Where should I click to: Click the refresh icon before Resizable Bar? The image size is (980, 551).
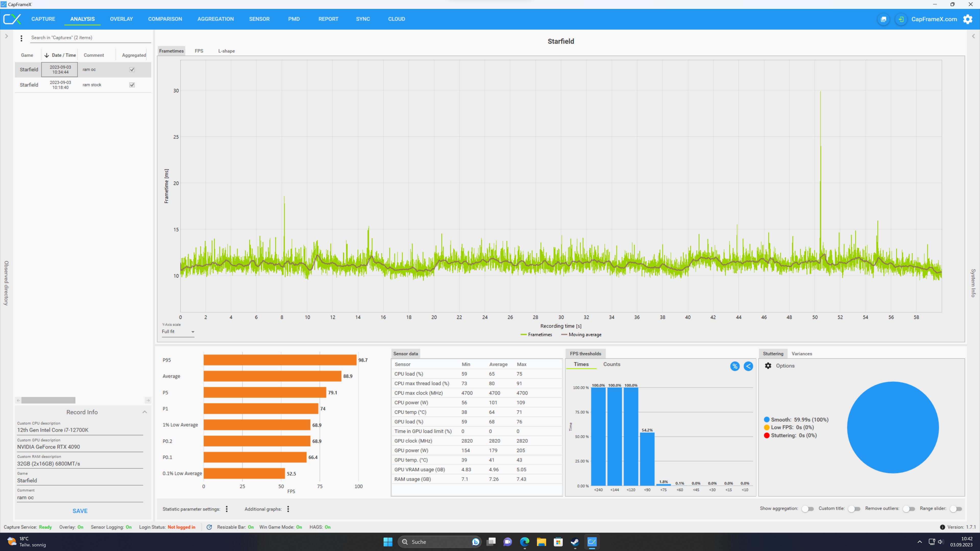point(209,527)
